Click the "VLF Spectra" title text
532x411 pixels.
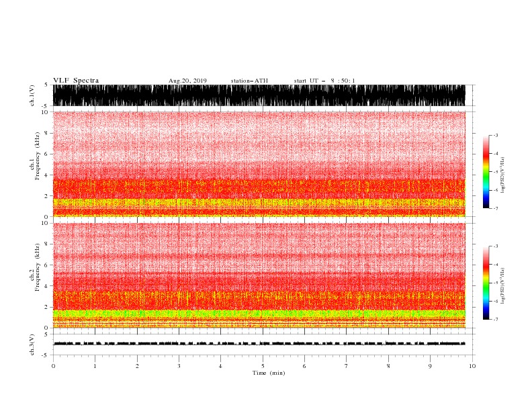76,81
